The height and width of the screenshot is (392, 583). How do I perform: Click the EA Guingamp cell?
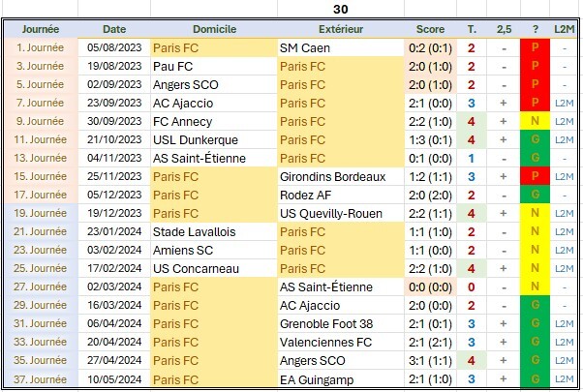pyautogui.click(x=341, y=379)
